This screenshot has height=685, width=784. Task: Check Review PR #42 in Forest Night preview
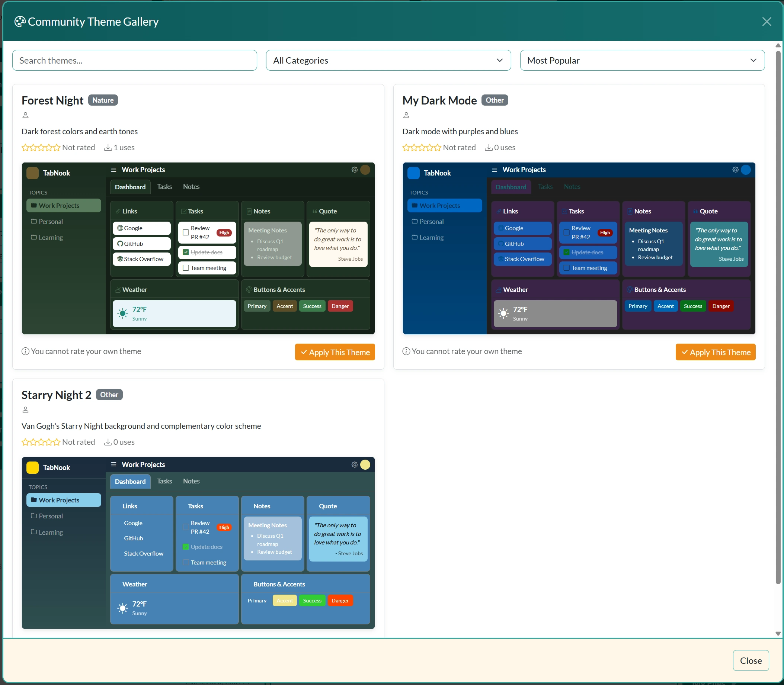click(186, 232)
